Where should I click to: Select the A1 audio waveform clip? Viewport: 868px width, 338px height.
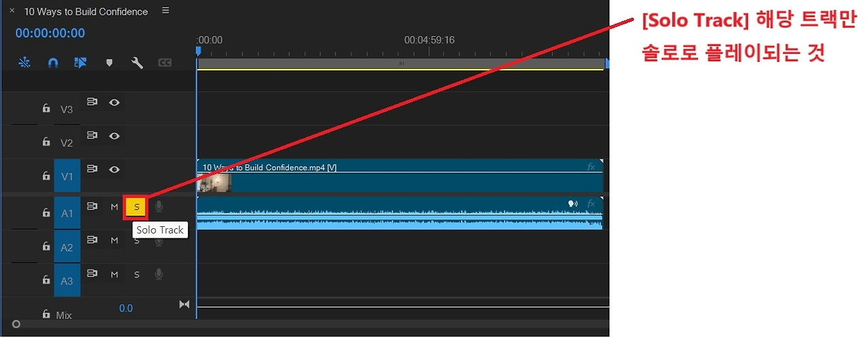[399, 213]
